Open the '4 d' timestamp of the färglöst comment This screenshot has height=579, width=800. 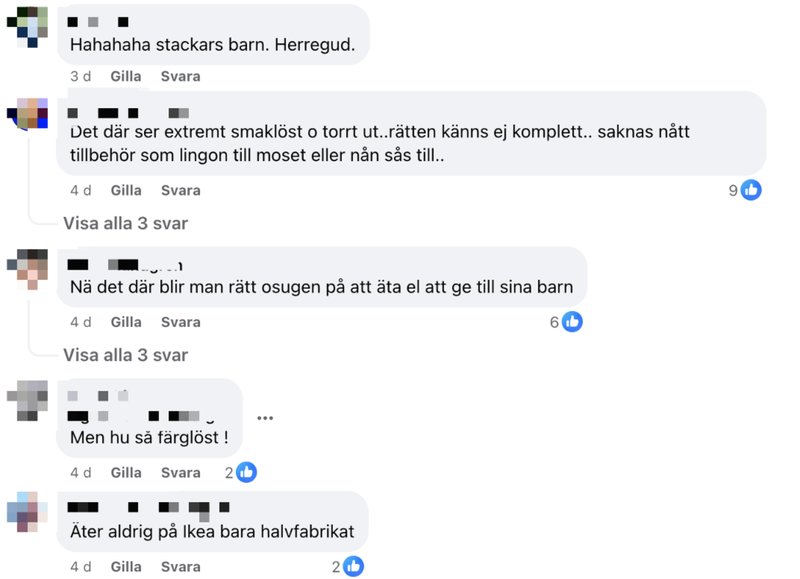[x=81, y=473]
